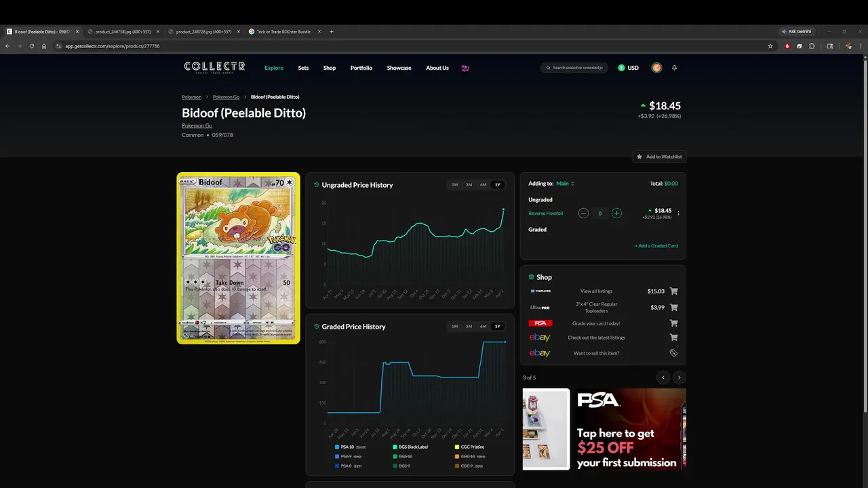Viewport: 868px width, 488px height.
Task: Go back in browser history
Action: click(7, 46)
